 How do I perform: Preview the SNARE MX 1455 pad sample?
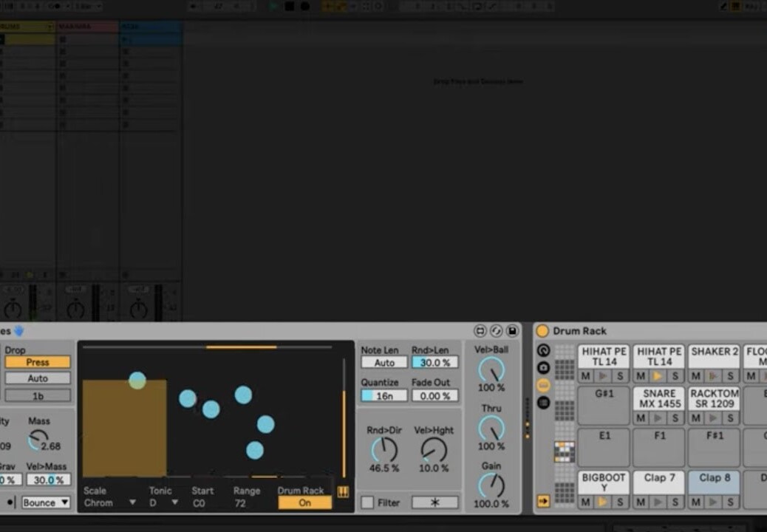(658, 418)
